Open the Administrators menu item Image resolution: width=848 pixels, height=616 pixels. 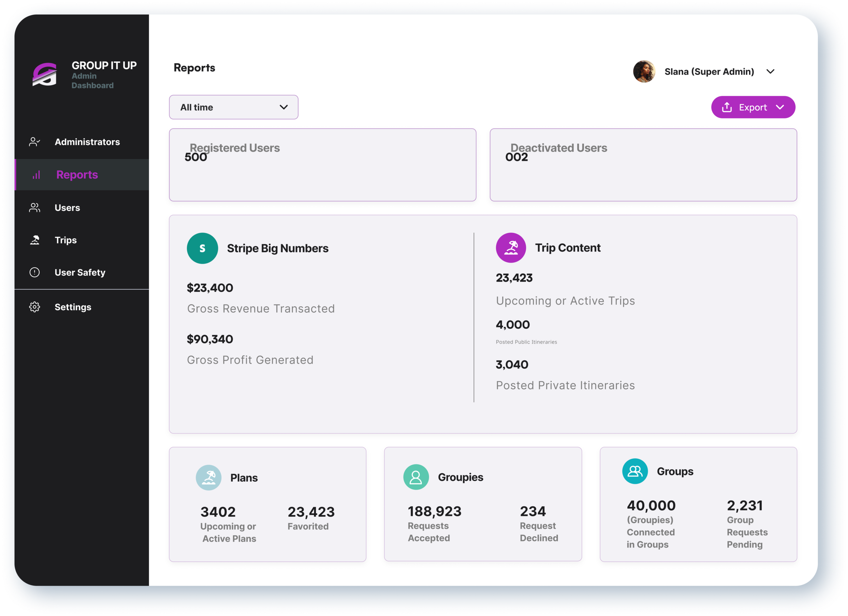point(87,142)
